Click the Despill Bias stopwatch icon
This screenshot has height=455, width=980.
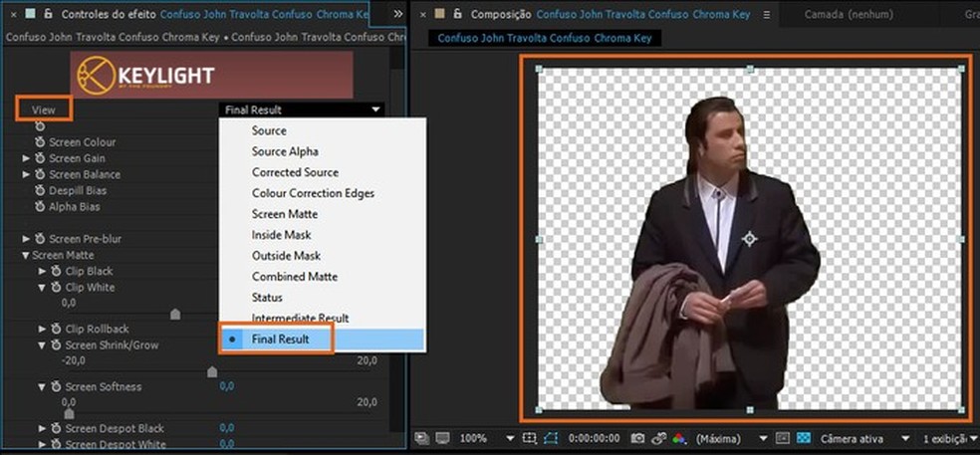point(40,190)
